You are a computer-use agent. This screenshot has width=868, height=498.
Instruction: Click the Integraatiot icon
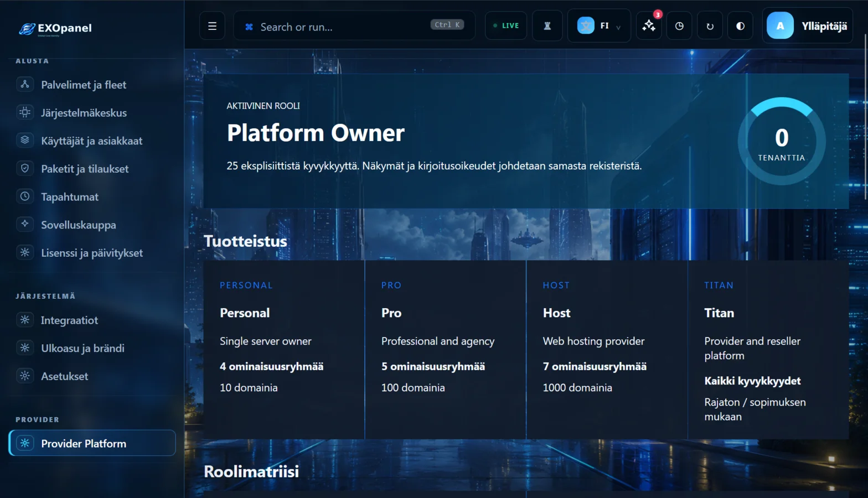pyautogui.click(x=25, y=320)
